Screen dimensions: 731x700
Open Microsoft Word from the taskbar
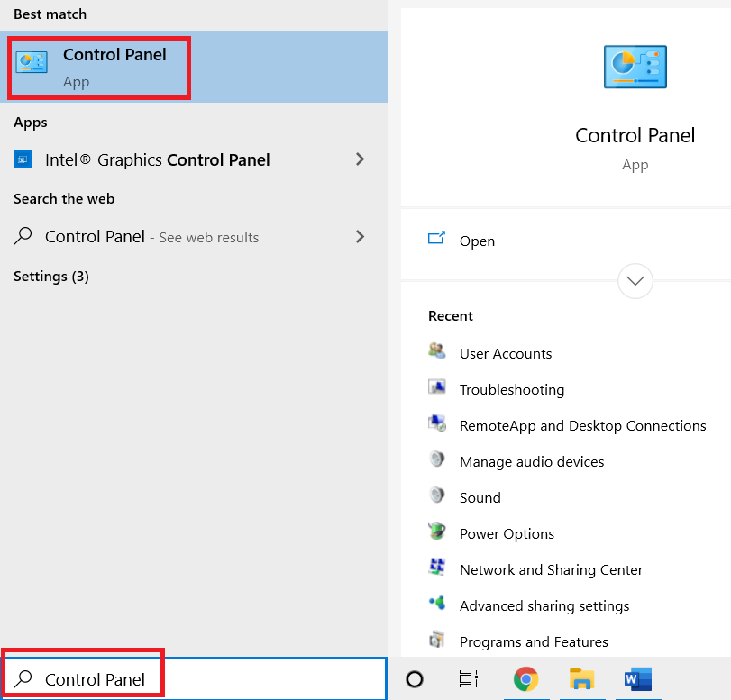638,679
